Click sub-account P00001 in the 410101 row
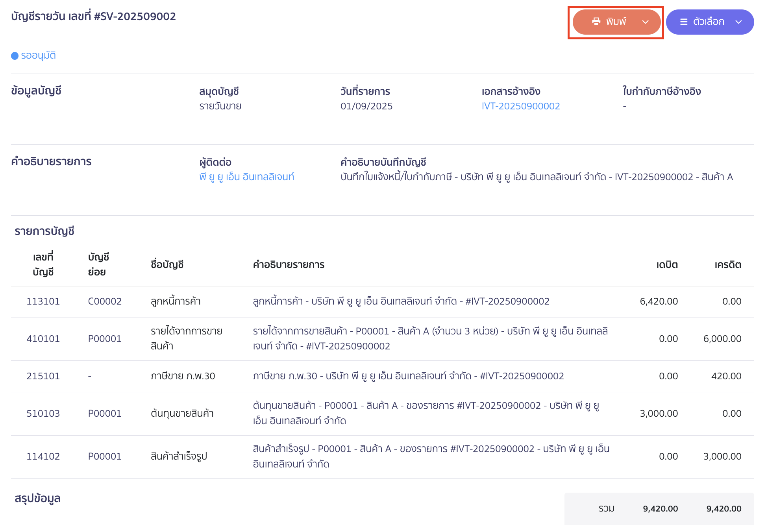 105,339
